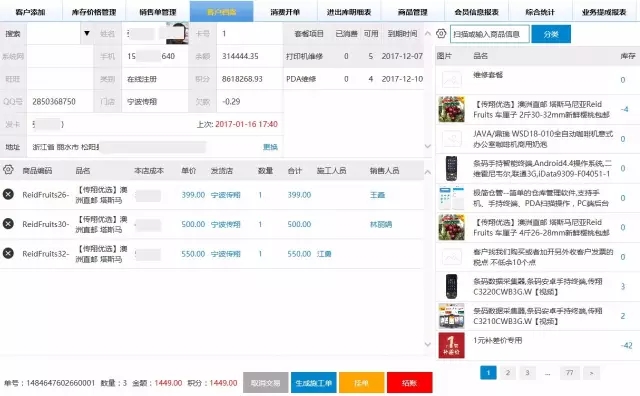Screen dimensions: 640x396
Task: Open the 商品管理 tab
Action: click(413, 12)
